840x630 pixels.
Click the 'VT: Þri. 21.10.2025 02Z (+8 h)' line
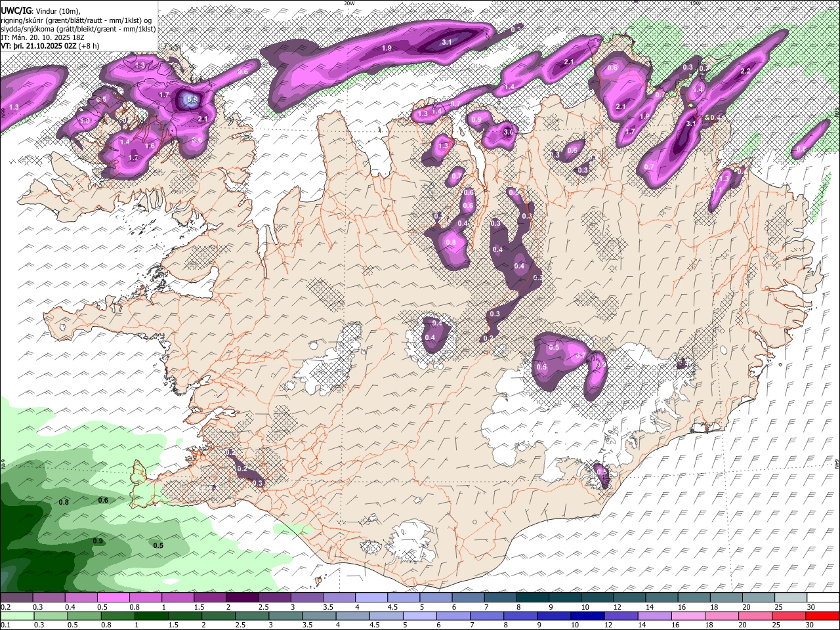coord(51,46)
